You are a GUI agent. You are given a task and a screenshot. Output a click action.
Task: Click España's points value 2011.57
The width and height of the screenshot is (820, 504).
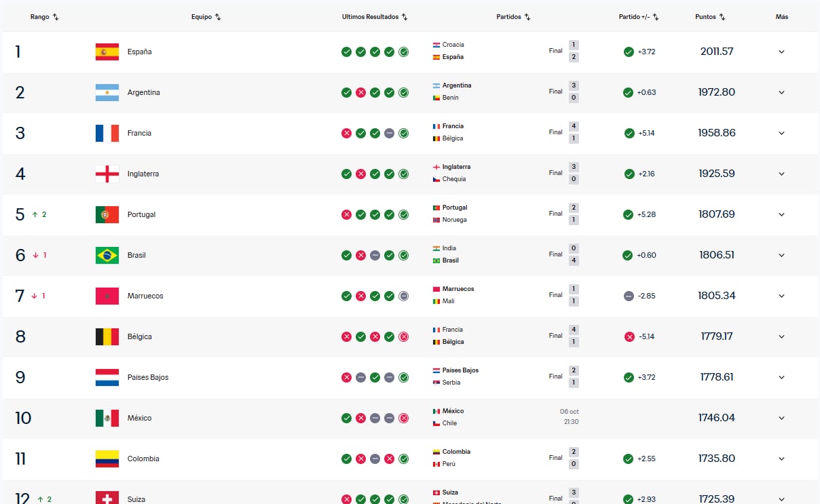tap(717, 52)
